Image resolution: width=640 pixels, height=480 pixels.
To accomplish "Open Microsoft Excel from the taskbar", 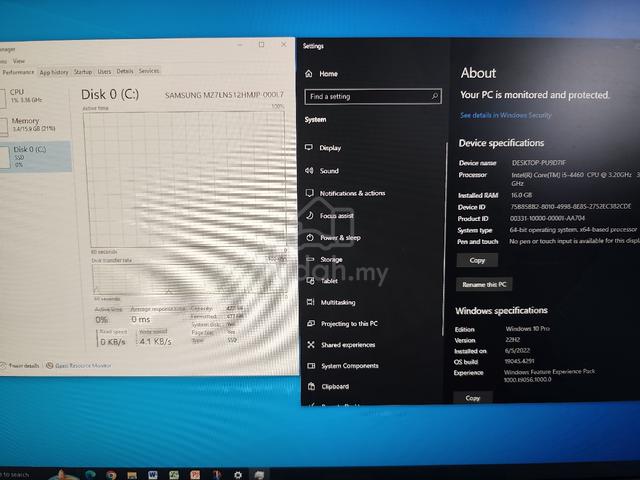I will (x=174, y=475).
